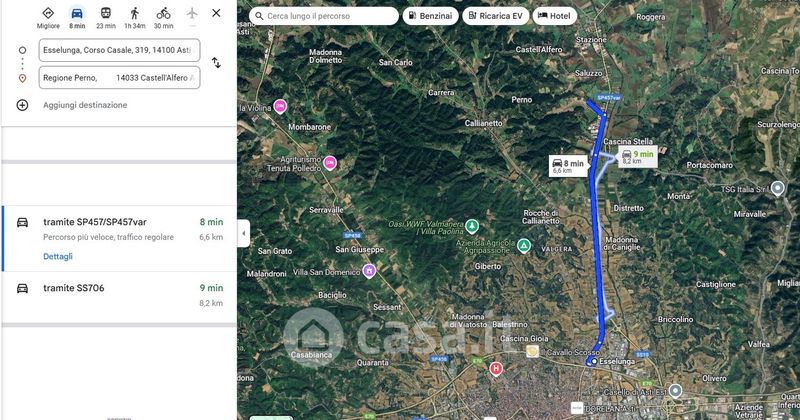Image resolution: width=800 pixels, height=420 pixels.
Task: Edit the Esselunga starting point field
Action: 119,50
